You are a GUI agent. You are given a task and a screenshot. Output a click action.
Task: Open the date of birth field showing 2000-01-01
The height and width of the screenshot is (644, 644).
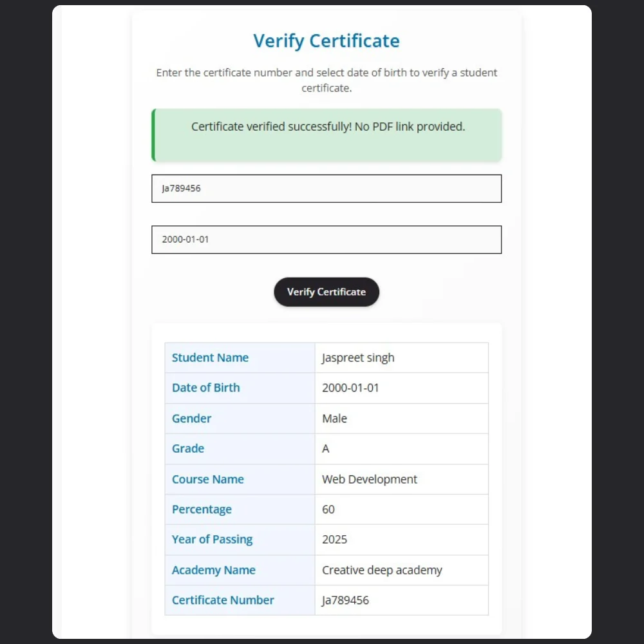coord(327,240)
